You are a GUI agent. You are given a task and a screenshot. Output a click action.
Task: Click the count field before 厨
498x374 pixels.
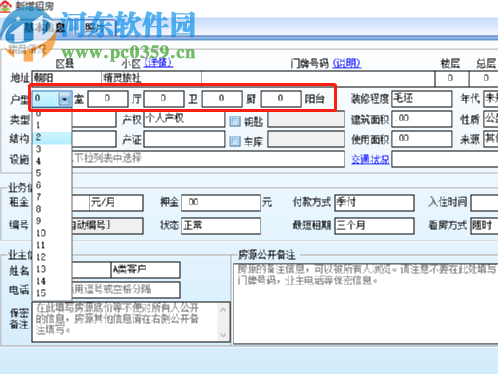tap(222, 99)
